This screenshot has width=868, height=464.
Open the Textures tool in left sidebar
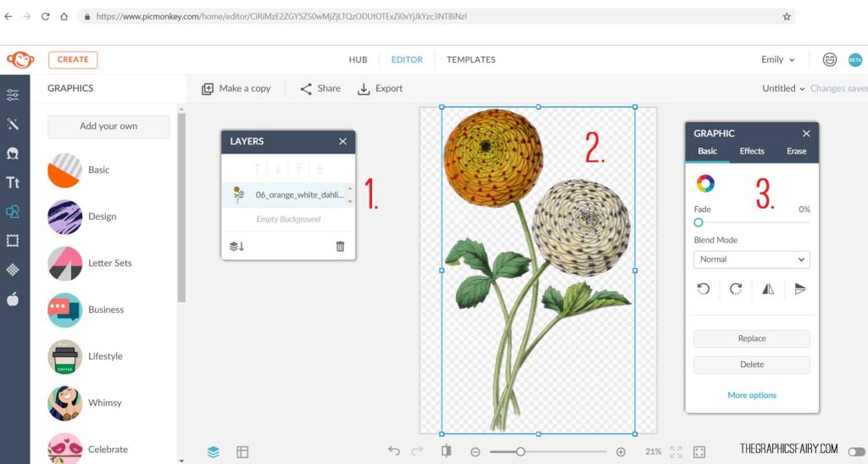(13, 270)
